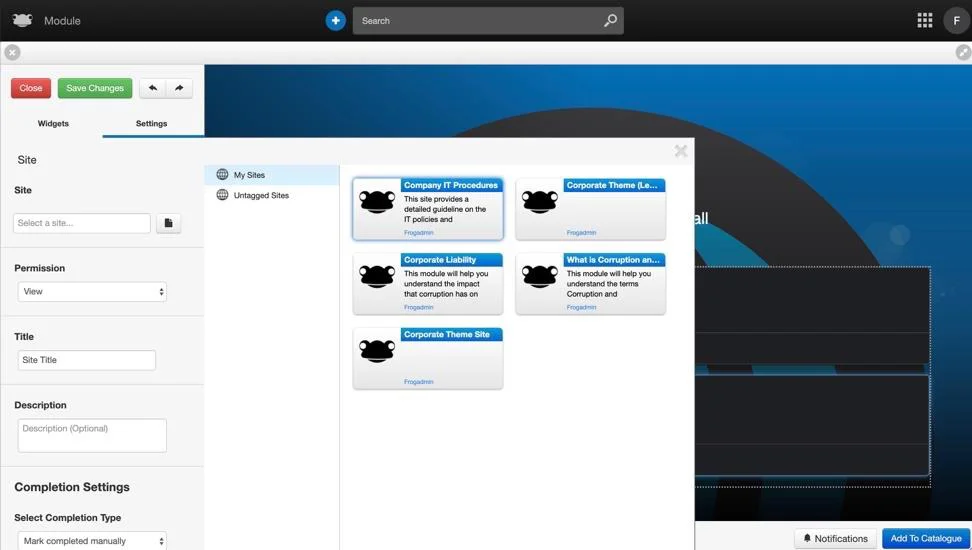Viewport: 972px width, 550px height.
Task: Click Frogadmin link under Corporate Theme (Le...
Action: [581, 233]
